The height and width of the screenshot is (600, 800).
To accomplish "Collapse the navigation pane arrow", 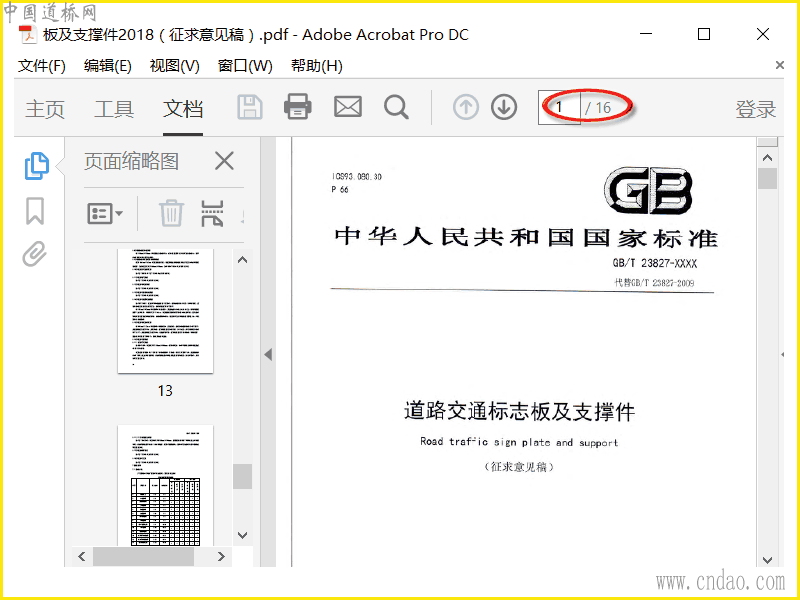I will click(x=268, y=354).
